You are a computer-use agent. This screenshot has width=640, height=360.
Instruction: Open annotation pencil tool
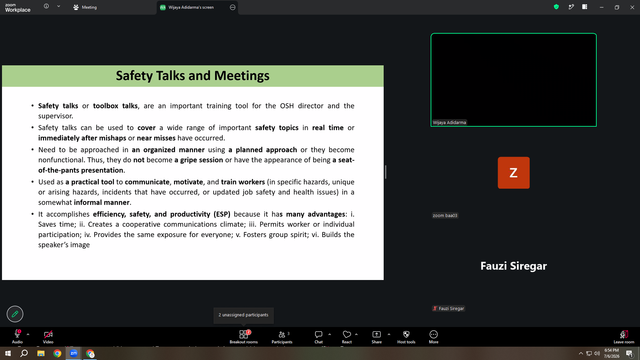15,314
